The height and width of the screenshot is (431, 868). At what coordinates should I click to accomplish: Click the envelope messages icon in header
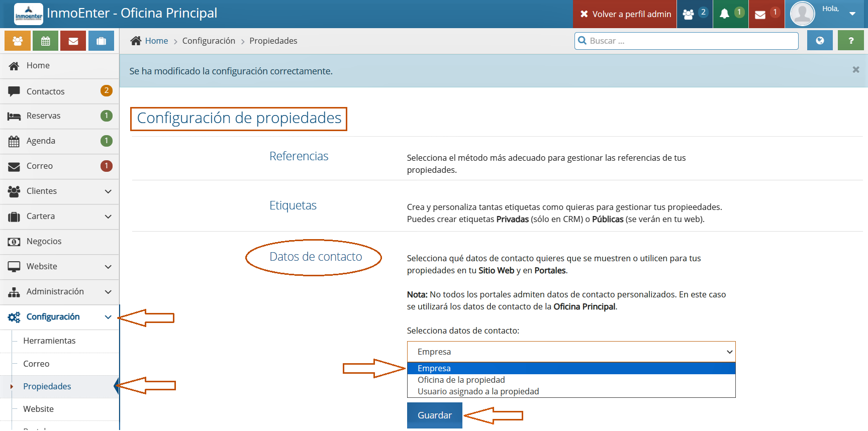760,15
